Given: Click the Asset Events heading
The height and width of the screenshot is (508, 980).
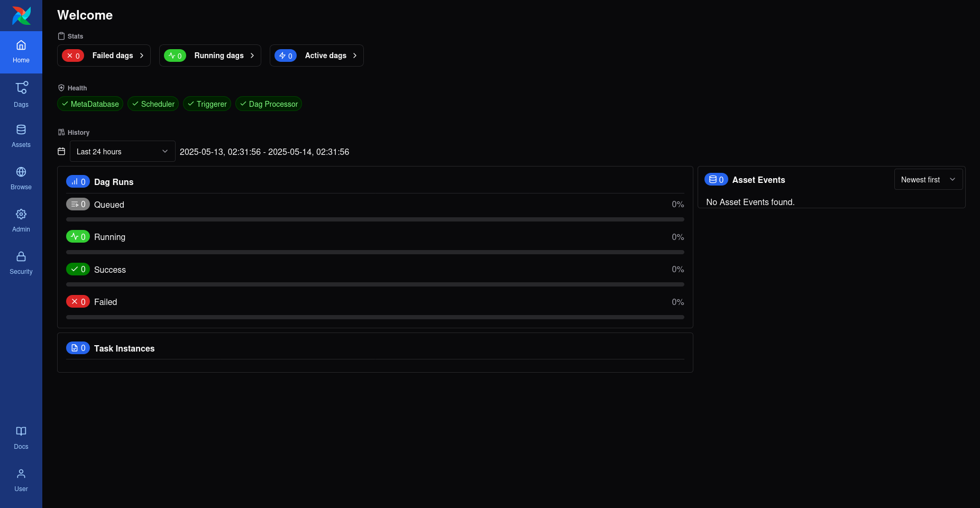Looking at the screenshot, I should pyautogui.click(x=758, y=180).
